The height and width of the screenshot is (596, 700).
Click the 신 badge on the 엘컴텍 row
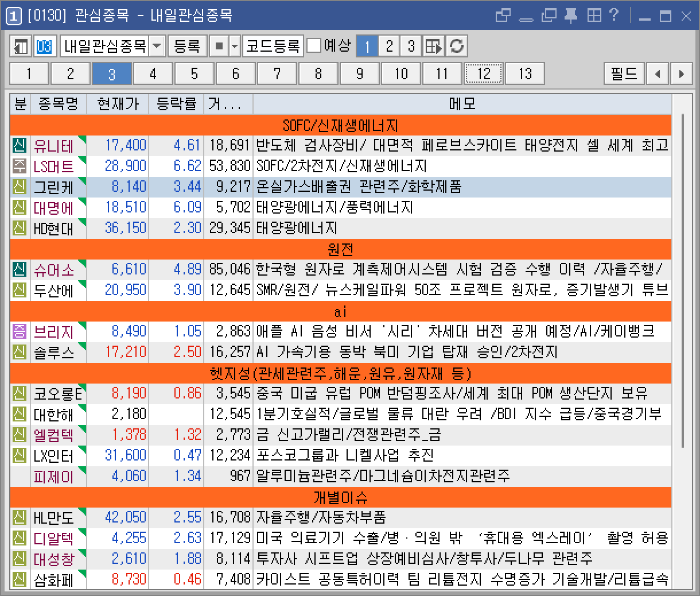click(20, 435)
